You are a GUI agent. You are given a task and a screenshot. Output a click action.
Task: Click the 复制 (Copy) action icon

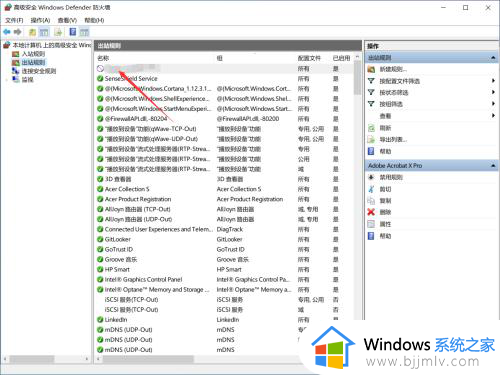pyautogui.click(x=371, y=200)
